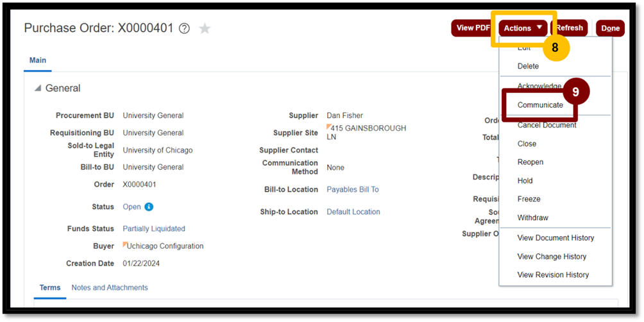Mark purchase order as favorite star
The height and width of the screenshot is (322, 644).
tap(205, 28)
